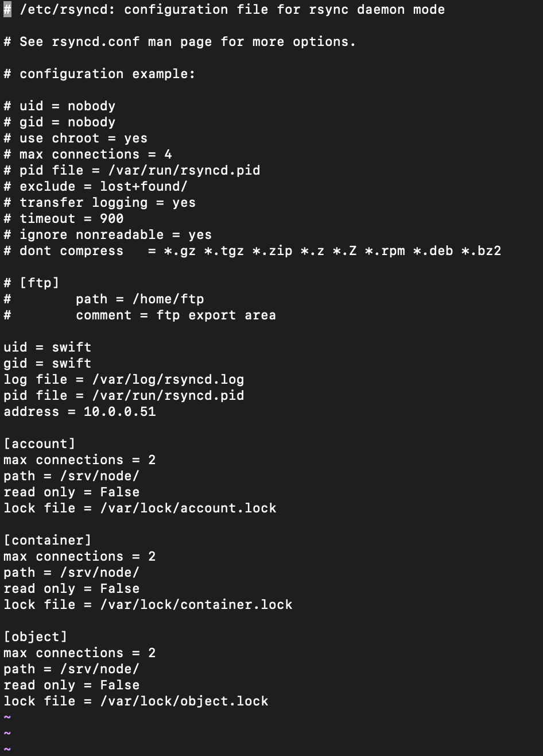
Task: Click the commented "timeout = 900" line
Action: click(71, 218)
